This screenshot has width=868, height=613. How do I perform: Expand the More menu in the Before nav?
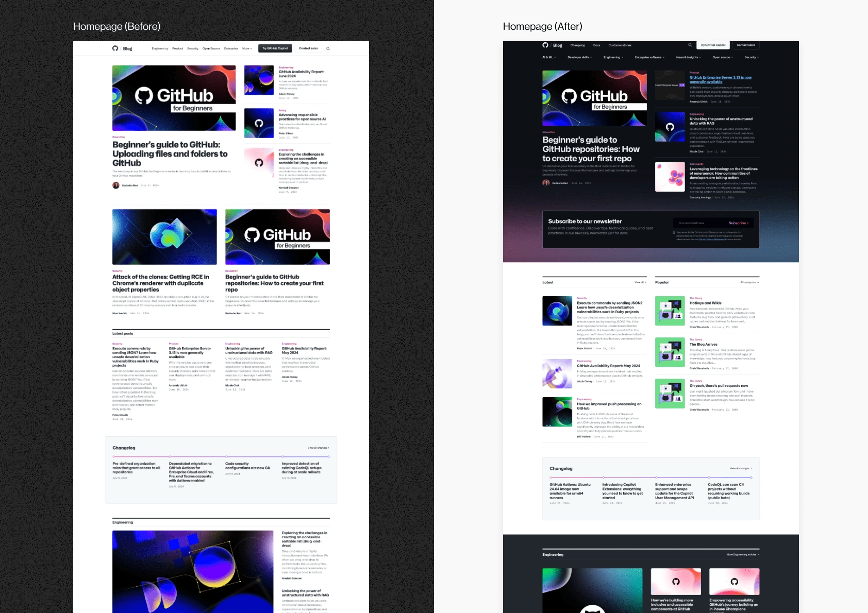pos(247,48)
